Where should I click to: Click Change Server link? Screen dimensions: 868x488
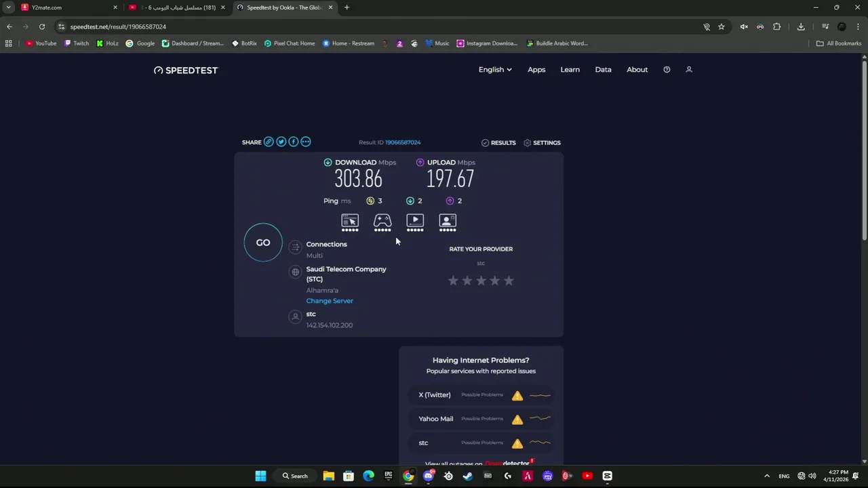pos(330,300)
